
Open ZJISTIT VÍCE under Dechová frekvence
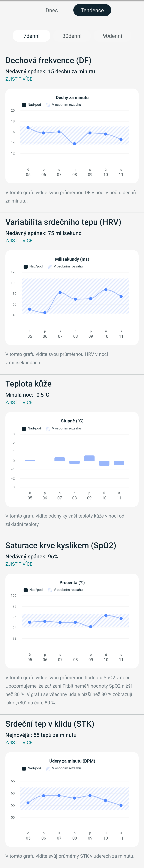point(19,79)
